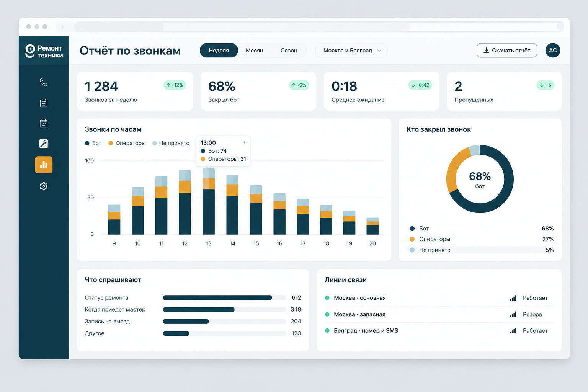588x392 pixels.
Task: Click the browser address bar
Action: point(318,27)
